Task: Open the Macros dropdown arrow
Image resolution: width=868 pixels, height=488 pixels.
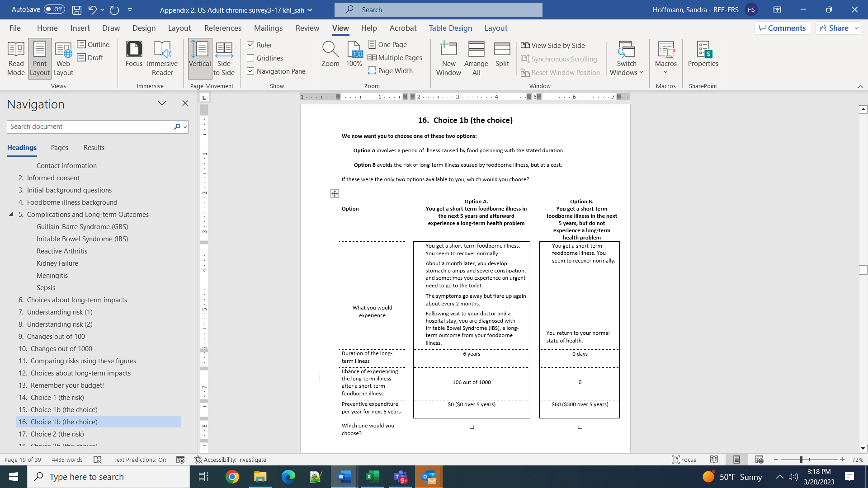Action: pyautogui.click(x=665, y=72)
